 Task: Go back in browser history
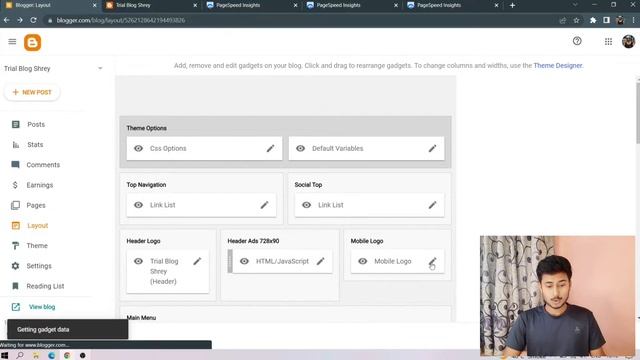pyautogui.click(x=7, y=20)
